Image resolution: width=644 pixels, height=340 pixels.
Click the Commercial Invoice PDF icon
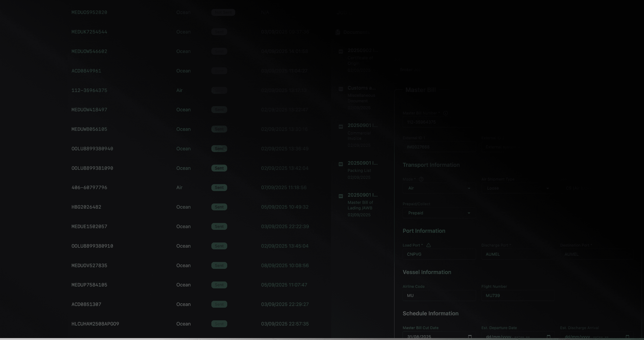pos(341,127)
